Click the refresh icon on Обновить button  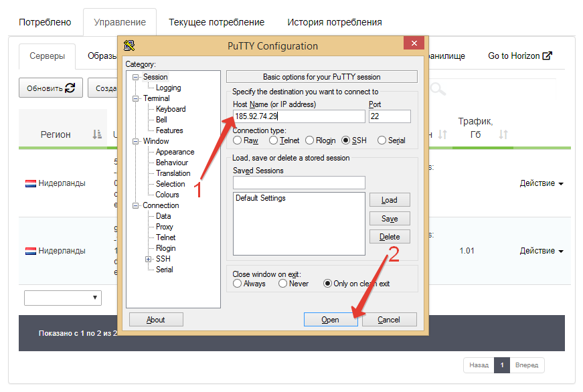(x=70, y=88)
